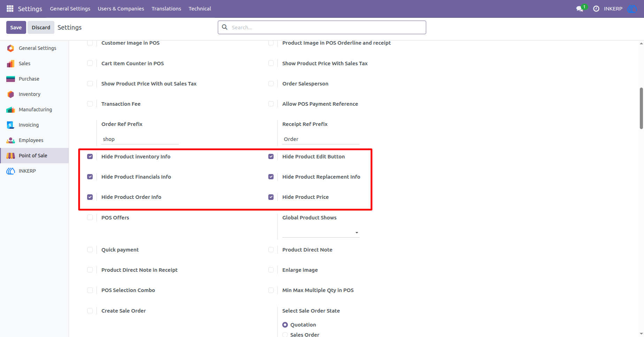The width and height of the screenshot is (644, 337).
Task: Click the Order Ref Prefix field
Action: tap(140, 139)
